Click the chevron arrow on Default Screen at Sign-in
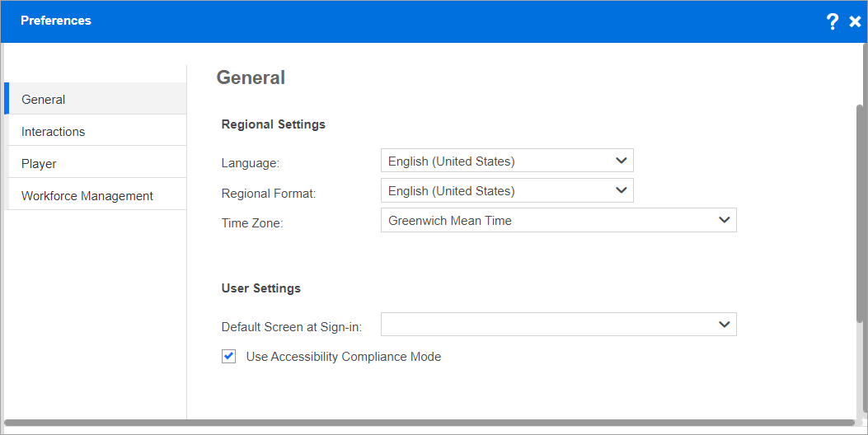The width and height of the screenshot is (868, 435). [725, 324]
